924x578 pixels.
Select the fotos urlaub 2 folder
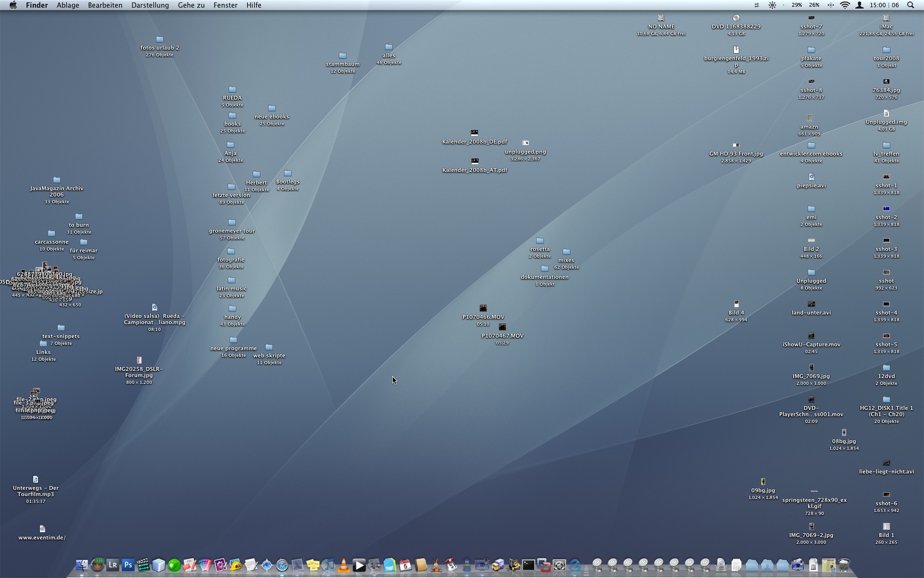(160, 39)
